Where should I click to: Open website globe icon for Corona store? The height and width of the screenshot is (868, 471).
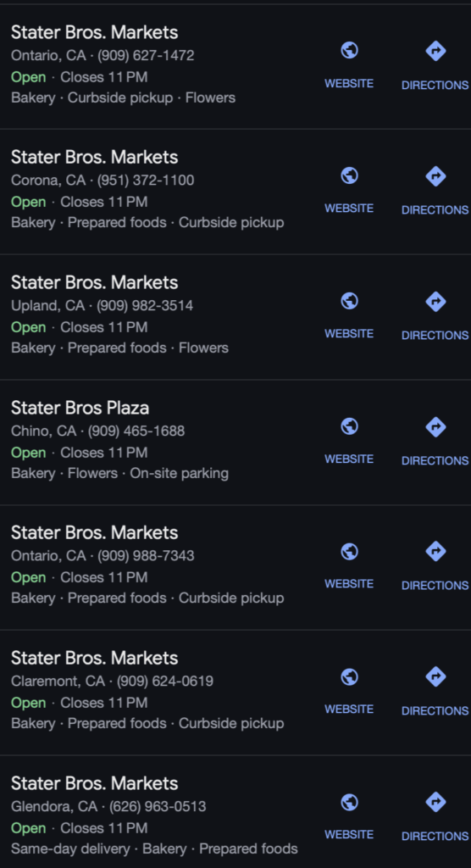(349, 175)
